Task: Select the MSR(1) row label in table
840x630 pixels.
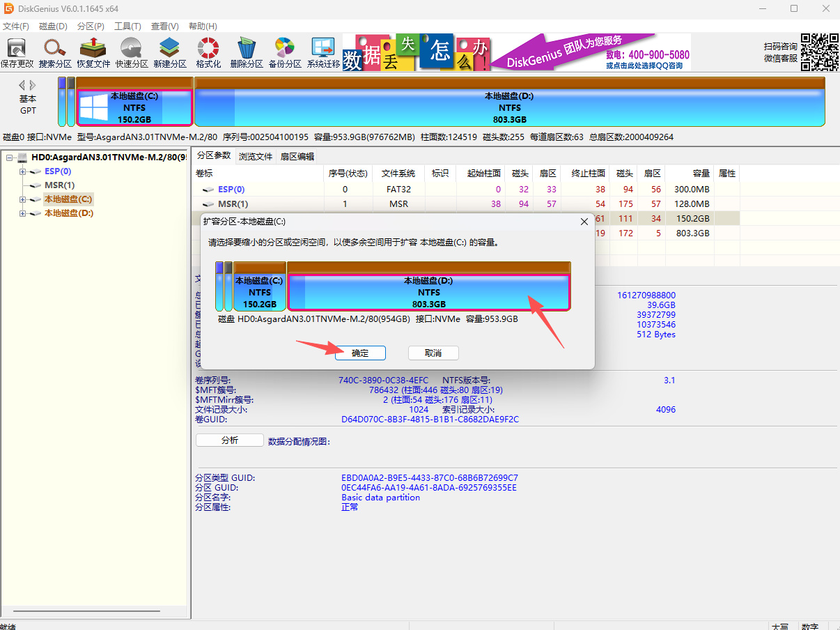Action: tap(233, 204)
